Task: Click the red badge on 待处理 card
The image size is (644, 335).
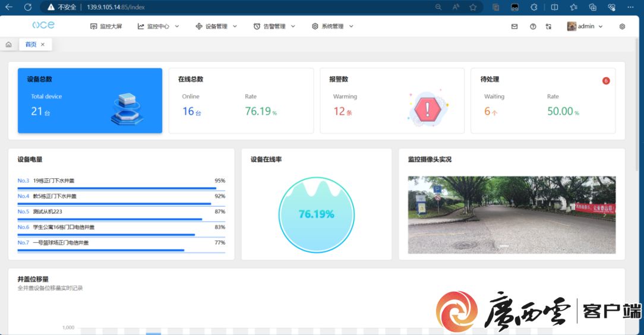Action: click(606, 81)
